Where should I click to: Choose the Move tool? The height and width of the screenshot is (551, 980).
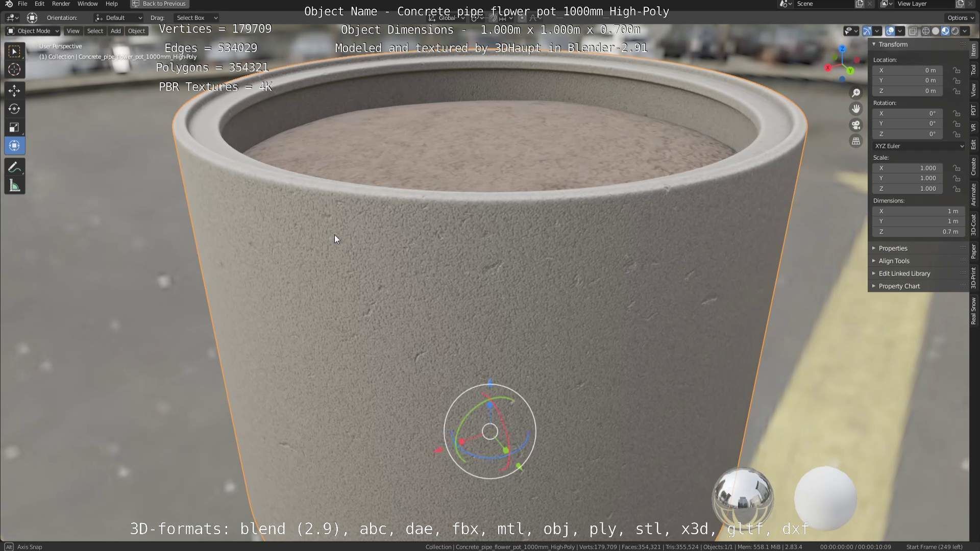(14, 91)
